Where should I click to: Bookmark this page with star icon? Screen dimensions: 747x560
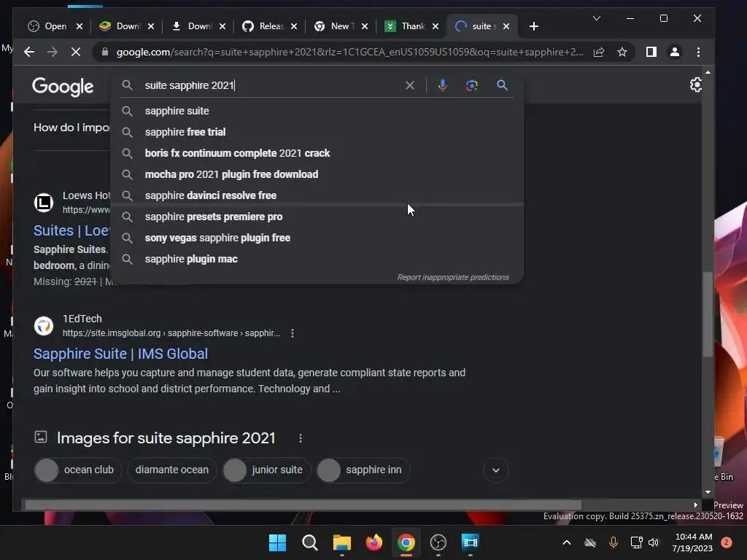point(622,52)
